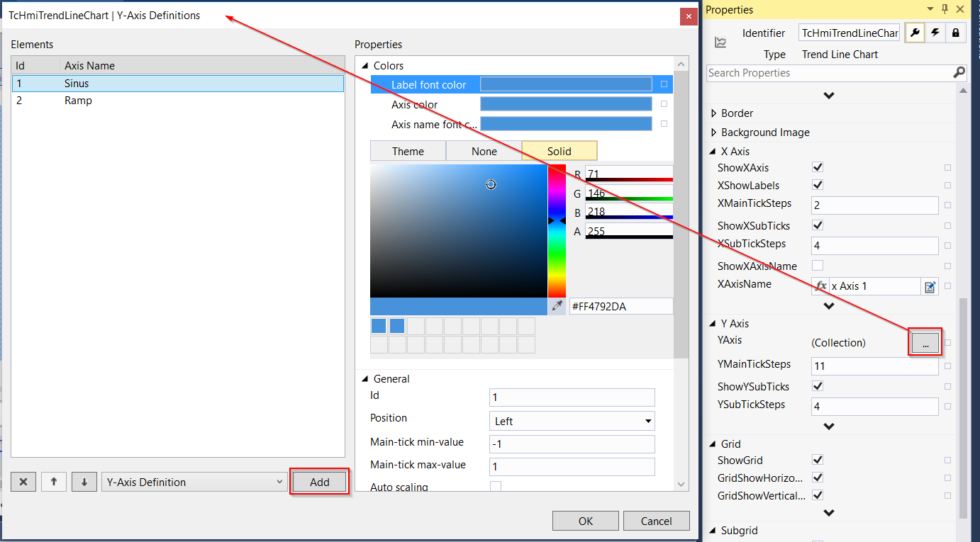Pin the Properties panel
The width and height of the screenshot is (980, 542).
click(x=945, y=9)
